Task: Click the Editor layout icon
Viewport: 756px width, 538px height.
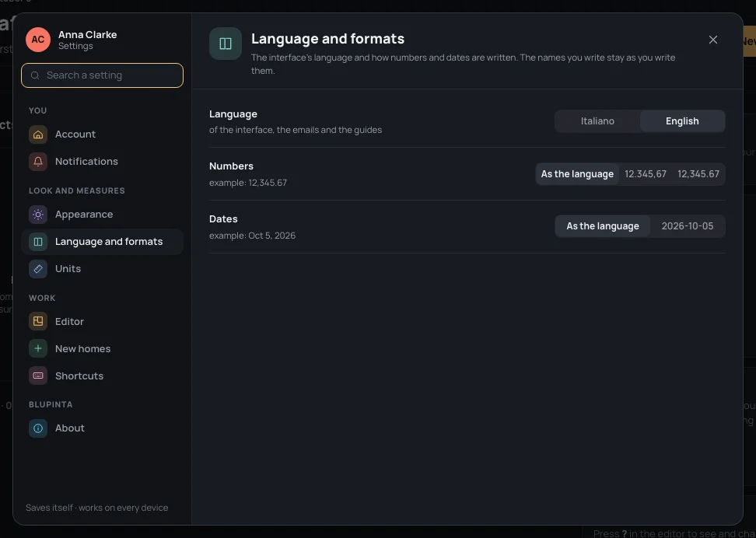Action: [x=38, y=322]
